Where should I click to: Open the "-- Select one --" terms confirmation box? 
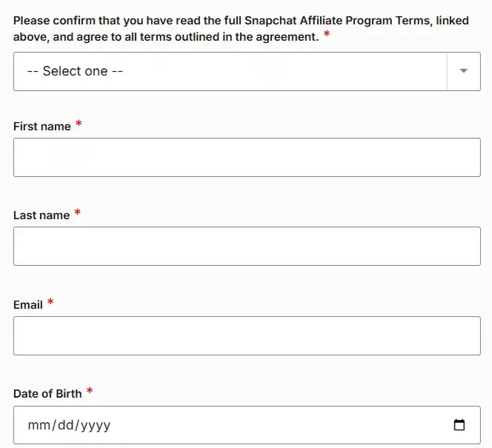point(230,71)
